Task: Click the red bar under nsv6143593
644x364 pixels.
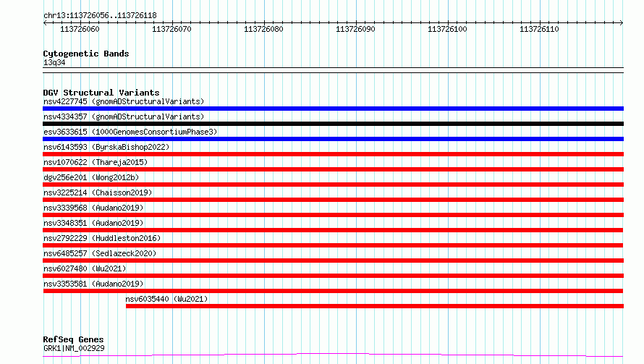Action: [333, 154]
